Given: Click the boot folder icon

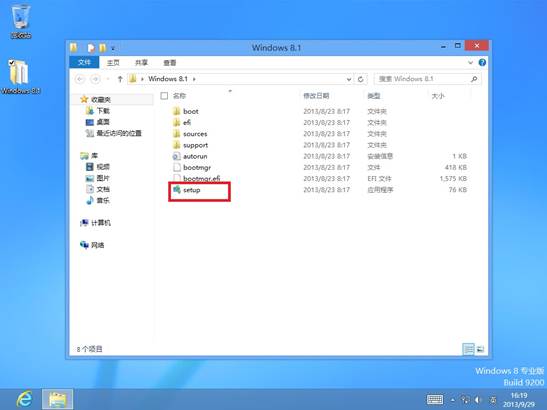Looking at the screenshot, I should 177,111.
